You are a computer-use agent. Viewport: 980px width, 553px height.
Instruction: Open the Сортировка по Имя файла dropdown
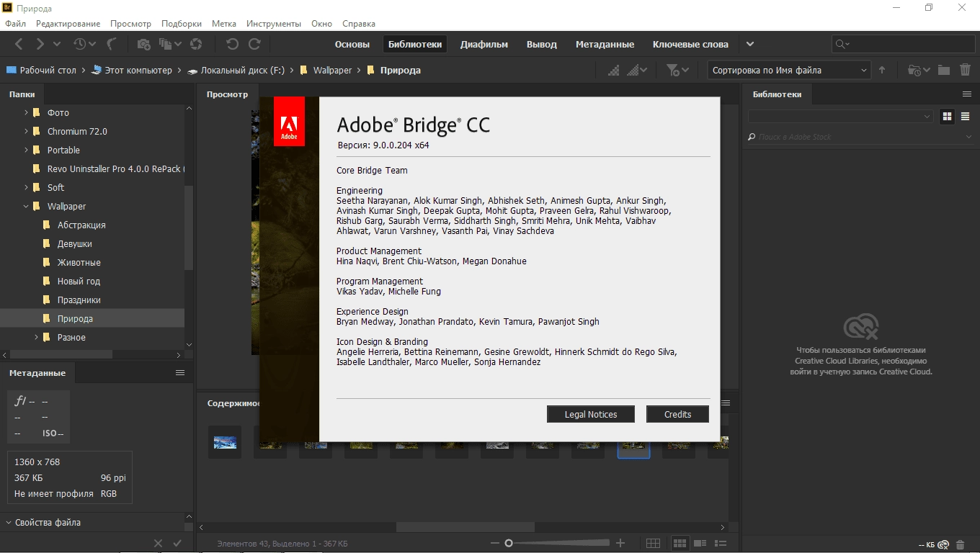pyautogui.click(x=789, y=70)
